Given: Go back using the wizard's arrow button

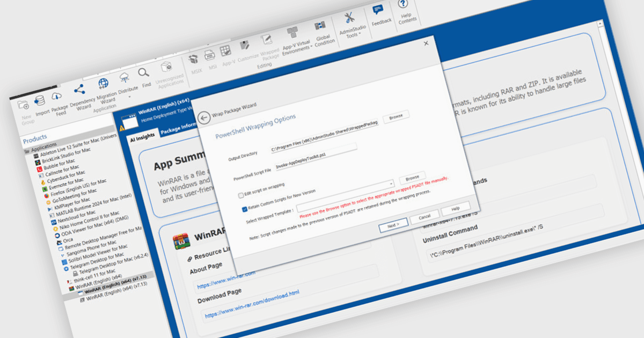Looking at the screenshot, I should (x=203, y=119).
